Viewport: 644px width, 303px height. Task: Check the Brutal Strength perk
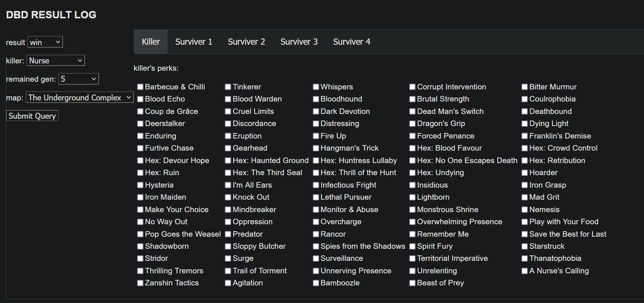(x=412, y=99)
